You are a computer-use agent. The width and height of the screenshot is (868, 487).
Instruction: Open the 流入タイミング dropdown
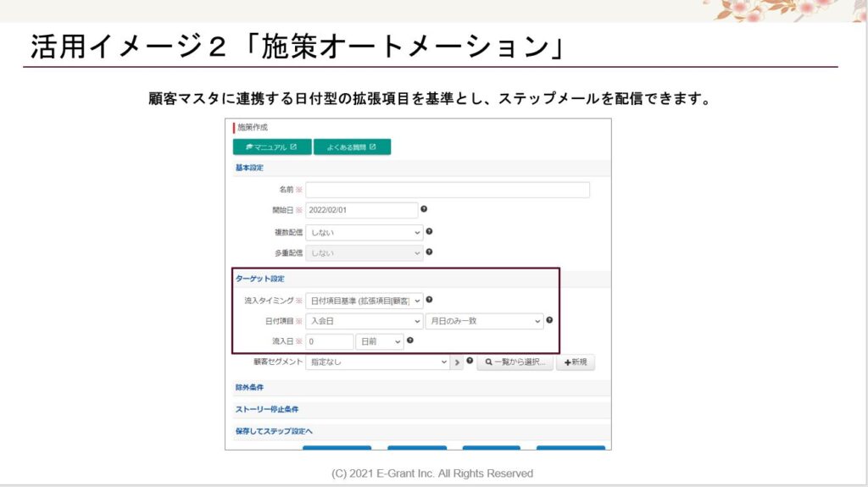pyautogui.click(x=364, y=301)
